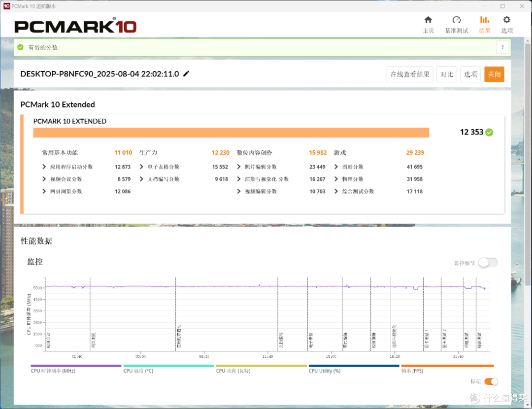The image size is (532, 409).
Task: Click the 网页浏览 marker line in chart
Action: coord(90,314)
